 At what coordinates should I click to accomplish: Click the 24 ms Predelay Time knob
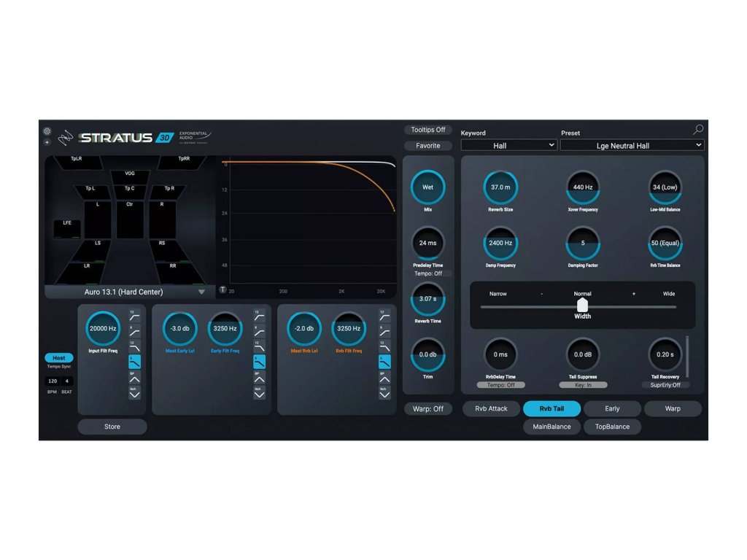(x=427, y=243)
